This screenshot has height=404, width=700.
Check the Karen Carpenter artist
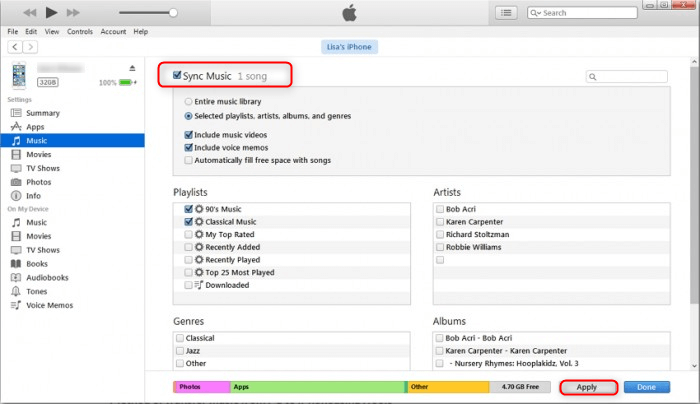(440, 221)
